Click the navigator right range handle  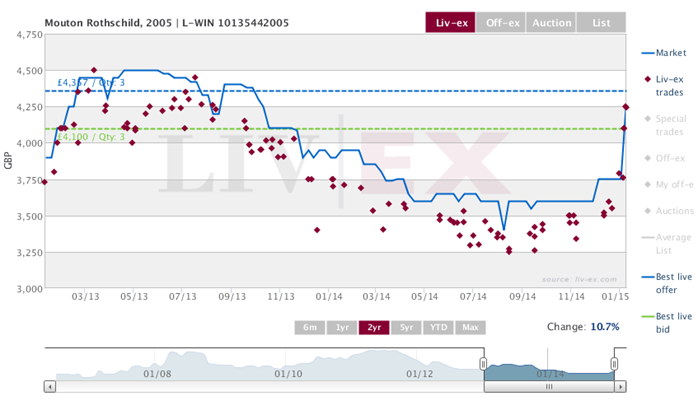click(x=614, y=364)
